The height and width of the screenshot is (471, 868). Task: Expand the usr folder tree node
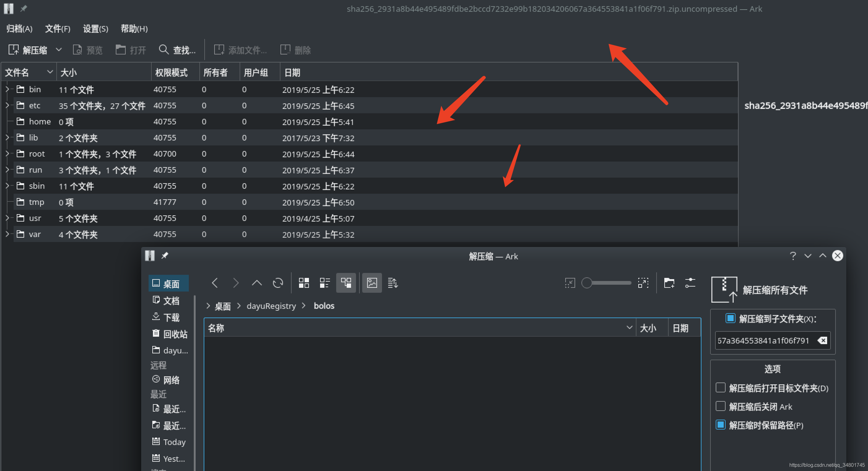click(7, 218)
